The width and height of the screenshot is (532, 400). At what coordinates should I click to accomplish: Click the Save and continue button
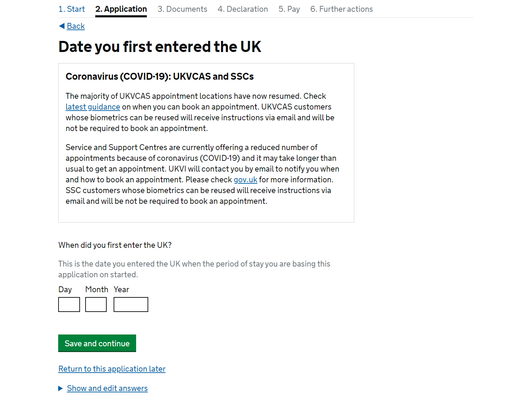click(97, 343)
